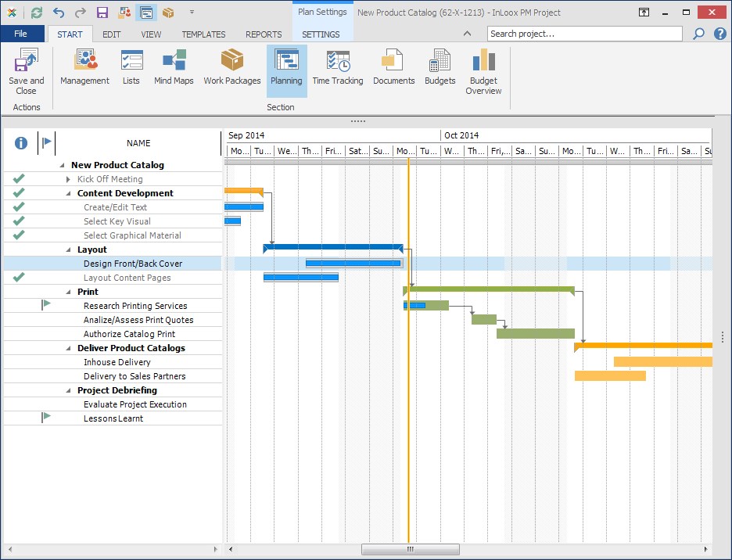Click the Authorize Catalog Print green bar
Image resolution: width=732 pixels, height=560 pixels.
click(x=536, y=333)
